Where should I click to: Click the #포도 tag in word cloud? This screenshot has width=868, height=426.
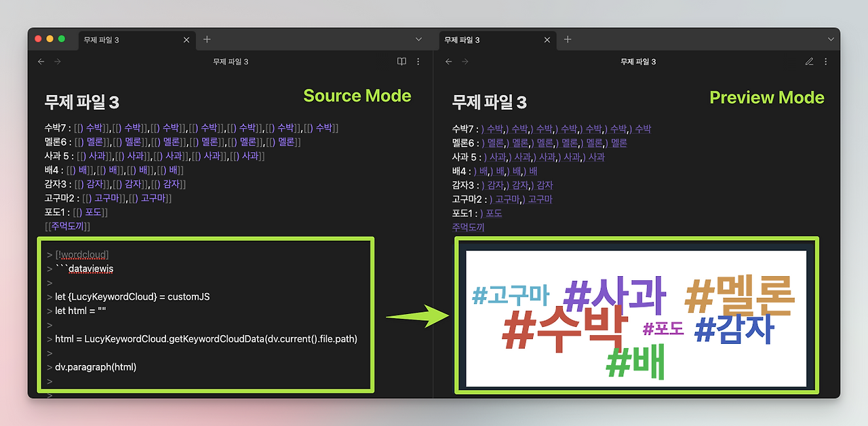pos(663,328)
